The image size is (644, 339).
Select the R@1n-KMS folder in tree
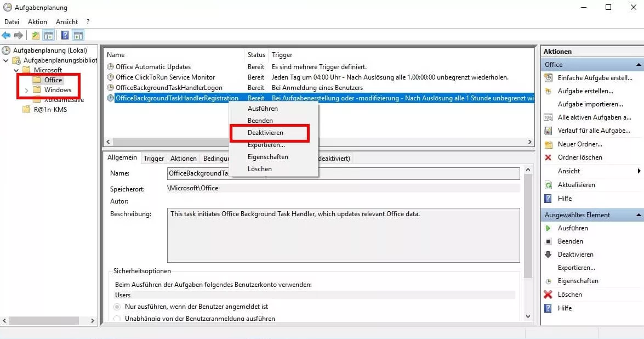pyautogui.click(x=50, y=109)
